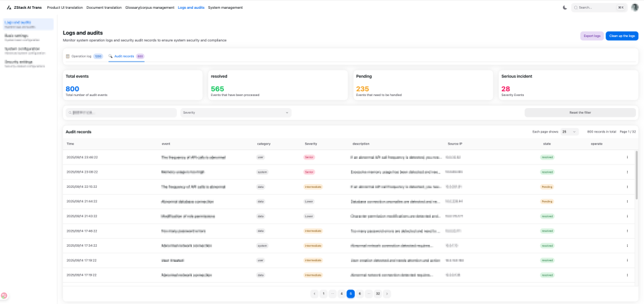644x304 pixels.
Task: Click Reset the filter button
Action: click(580, 112)
